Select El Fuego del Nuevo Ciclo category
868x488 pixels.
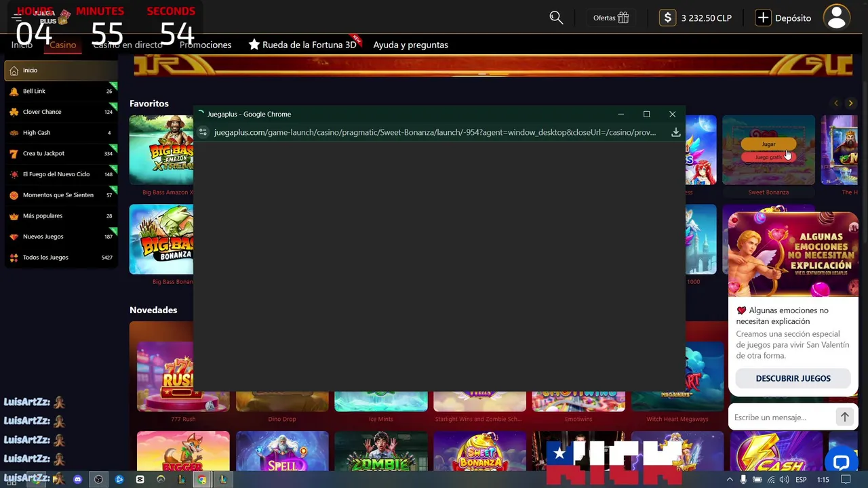[60, 174]
